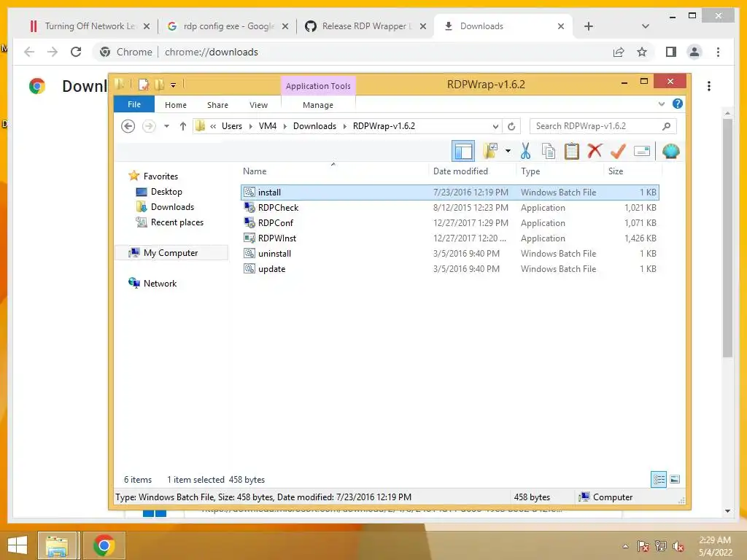This screenshot has height=560, width=747.
Task: Click the orange checkmark Properties icon
Action: coord(618,151)
